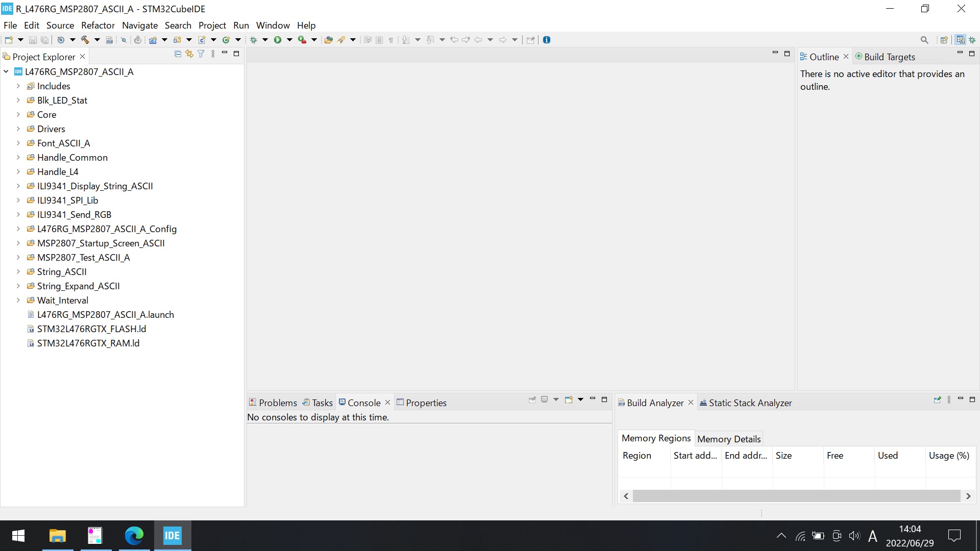Click the blue information center icon

(547, 40)
